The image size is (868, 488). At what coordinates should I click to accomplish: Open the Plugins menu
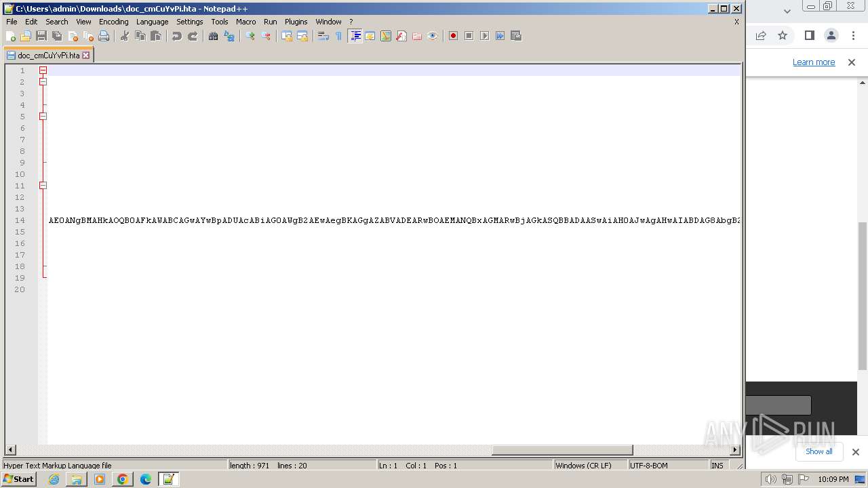(x=296, y=22)
